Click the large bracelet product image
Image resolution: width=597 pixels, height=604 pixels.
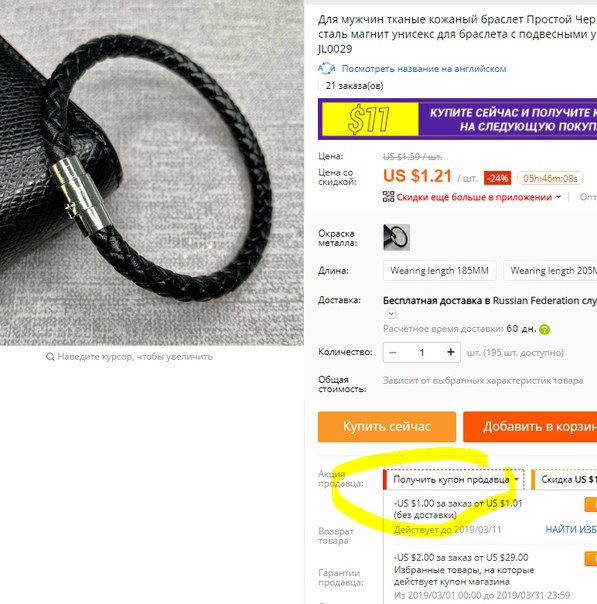(x=152, y=173)
